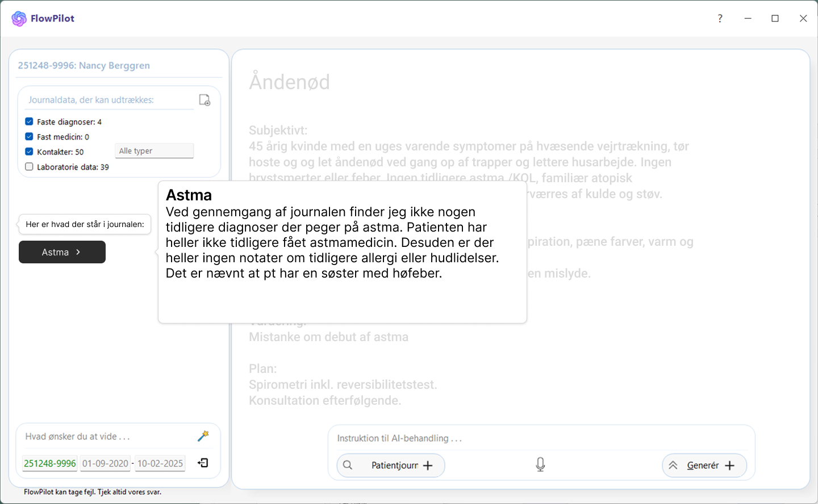Click the magic wand icon

(203, 436)
